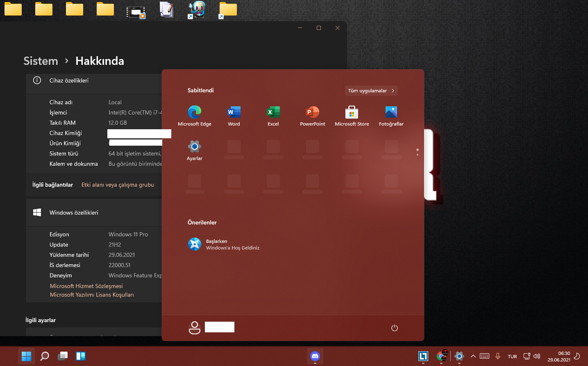Click the moon focus assist icon
The height and width of the screenshot is (366, 588).
point(577,356)
